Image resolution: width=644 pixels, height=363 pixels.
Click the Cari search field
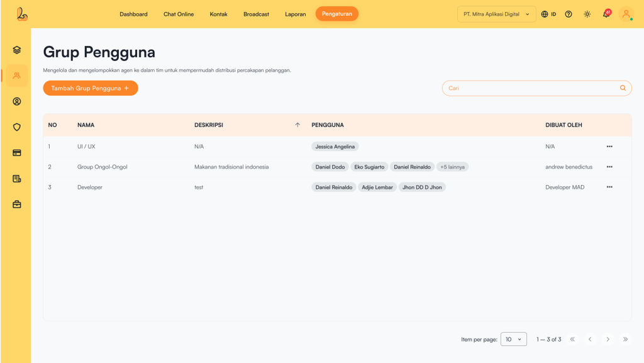[x=531, y=88]
